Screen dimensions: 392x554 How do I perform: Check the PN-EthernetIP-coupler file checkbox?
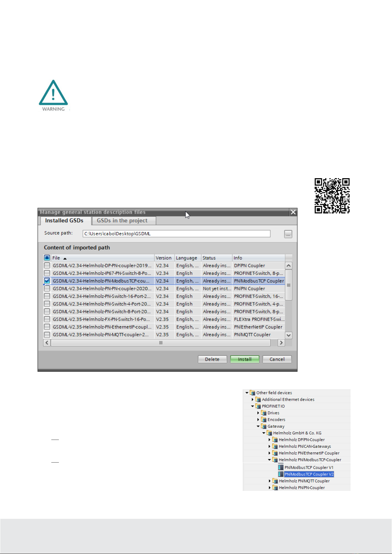(47, 327)
